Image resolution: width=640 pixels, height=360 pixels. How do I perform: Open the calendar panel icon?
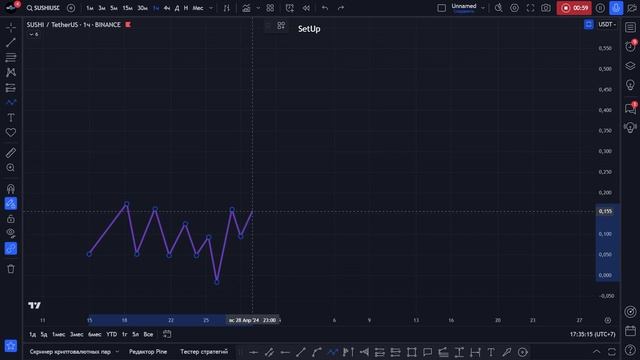click(631, 331)
